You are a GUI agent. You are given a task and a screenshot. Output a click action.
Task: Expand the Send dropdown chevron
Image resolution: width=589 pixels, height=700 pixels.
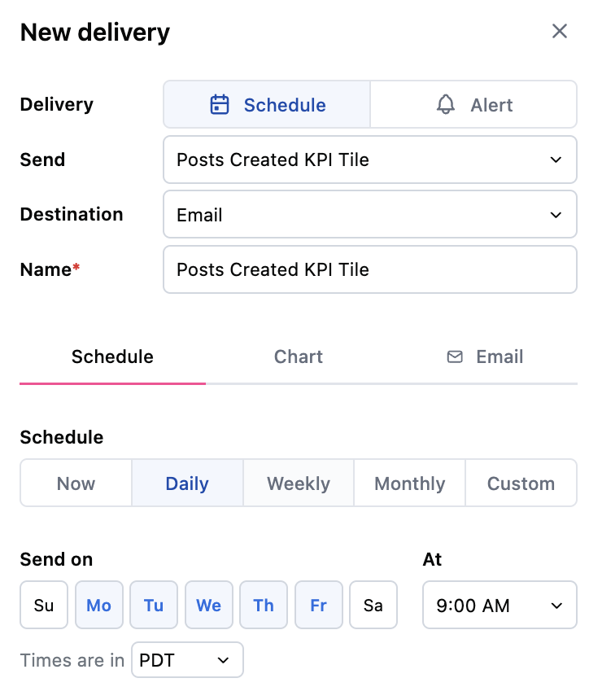[x=556, y=160]
